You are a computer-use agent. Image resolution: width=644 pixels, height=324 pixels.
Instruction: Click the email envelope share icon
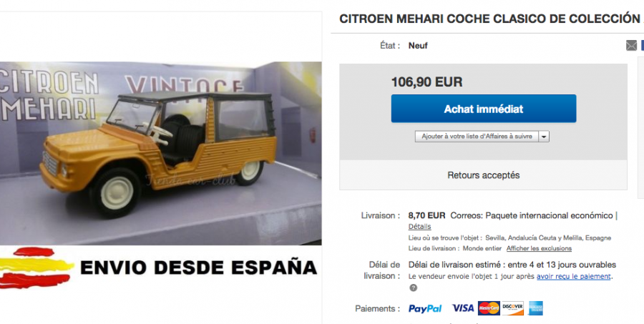pos(631,46)
